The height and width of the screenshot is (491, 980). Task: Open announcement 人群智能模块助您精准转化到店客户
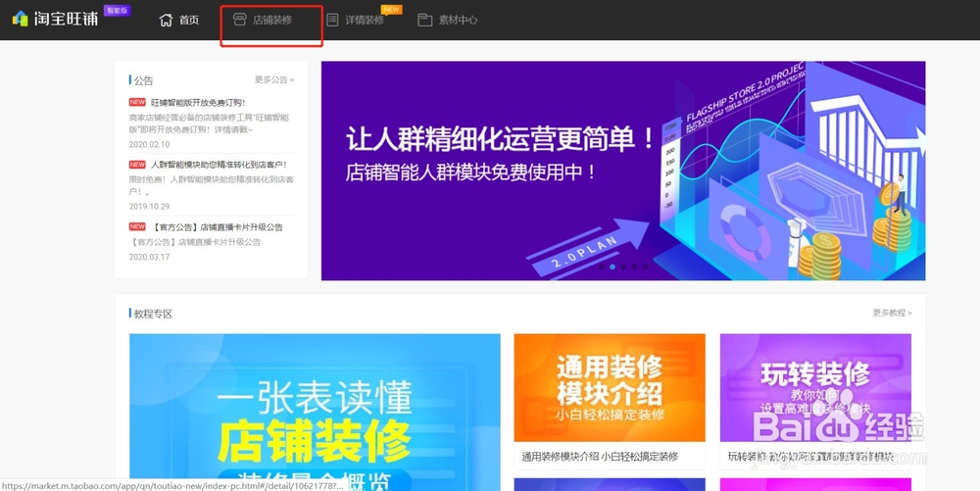219,165
